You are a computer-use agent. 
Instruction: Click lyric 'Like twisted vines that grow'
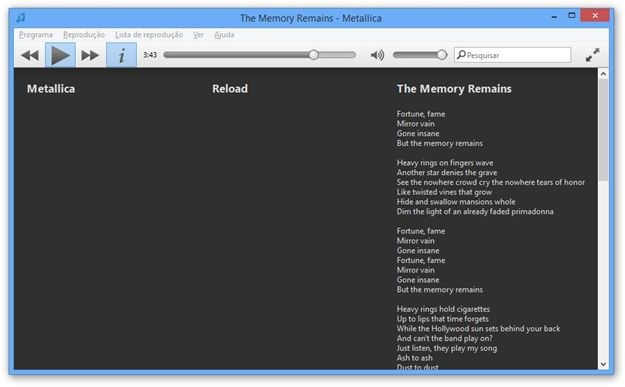click(x=444, y=192)
